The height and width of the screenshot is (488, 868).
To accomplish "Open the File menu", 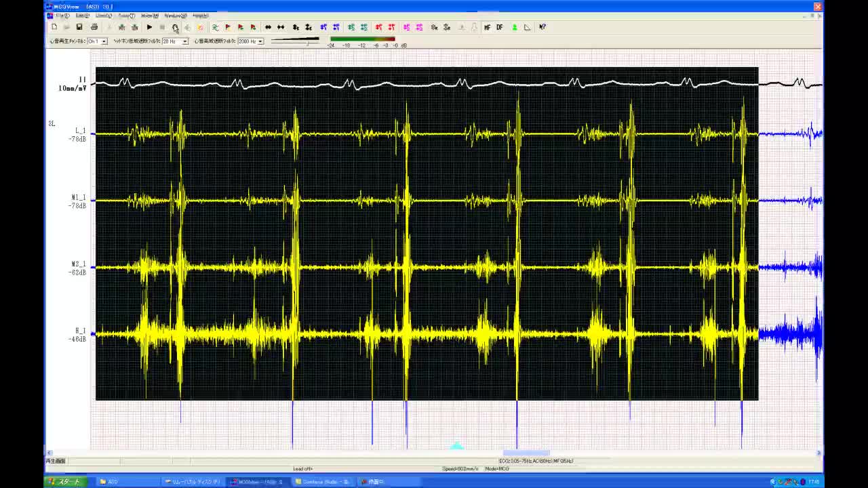I will pos(62,16).
